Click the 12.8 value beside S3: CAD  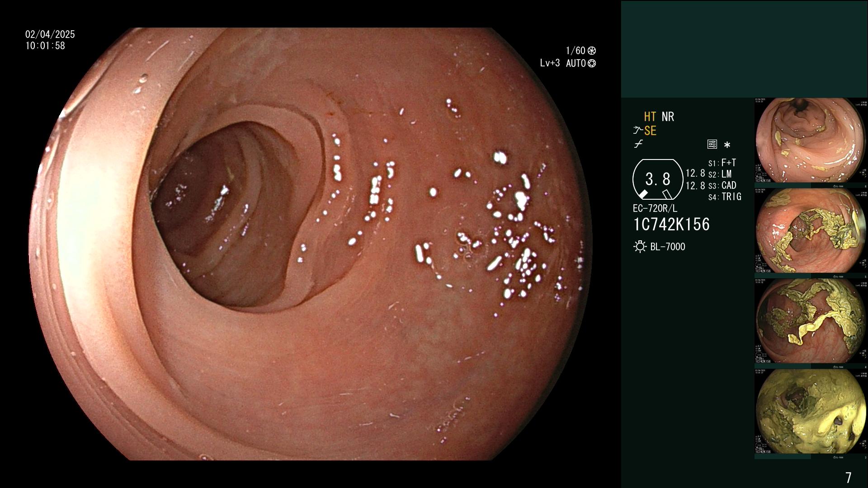click(695, 185)
